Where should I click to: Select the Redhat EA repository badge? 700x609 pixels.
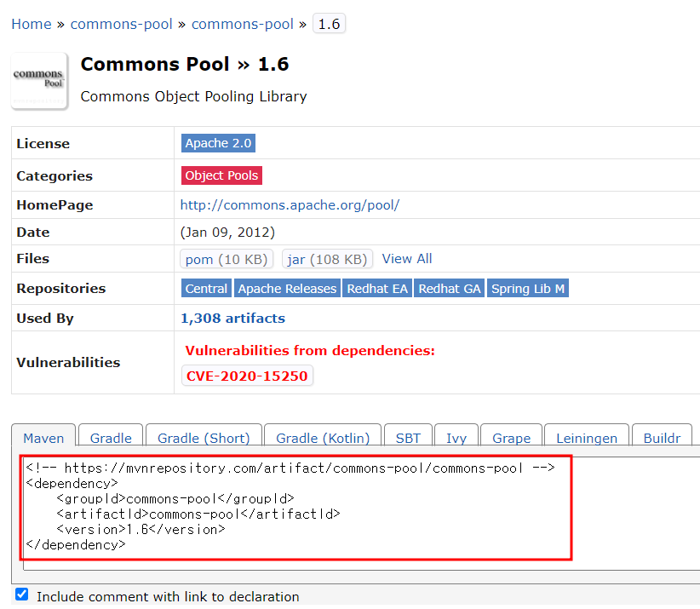click(x=376, y=288)
